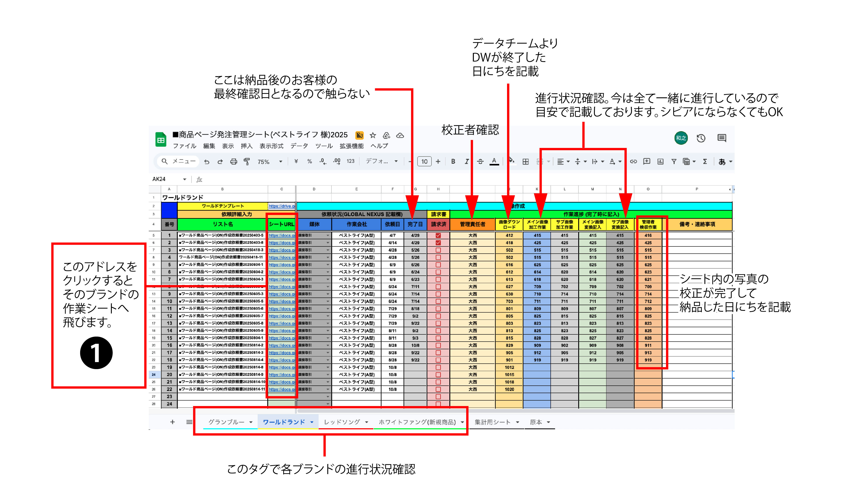Viewport: 861px width, 504px height.
Task: Open the borders tool
Action: click(525, 162)
